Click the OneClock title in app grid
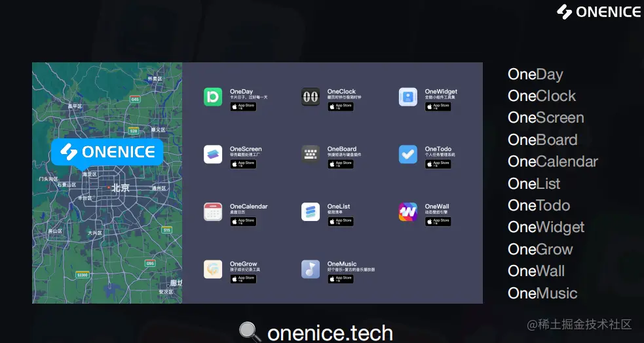Viewport: 644px width, 343px height. click(x=341, y=91)
